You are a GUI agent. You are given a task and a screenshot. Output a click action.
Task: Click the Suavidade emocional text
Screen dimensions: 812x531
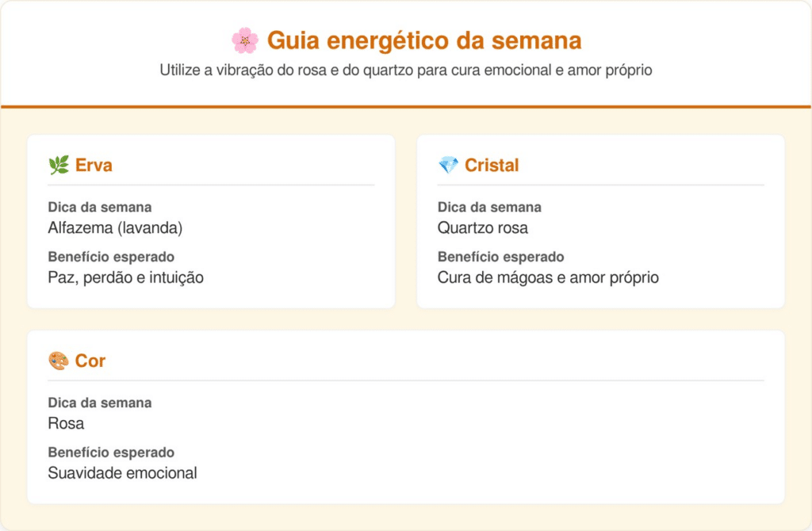122,473
